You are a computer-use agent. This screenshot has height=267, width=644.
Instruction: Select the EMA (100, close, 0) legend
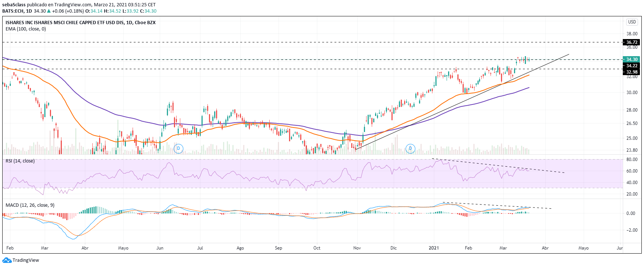tap(26, 29)
